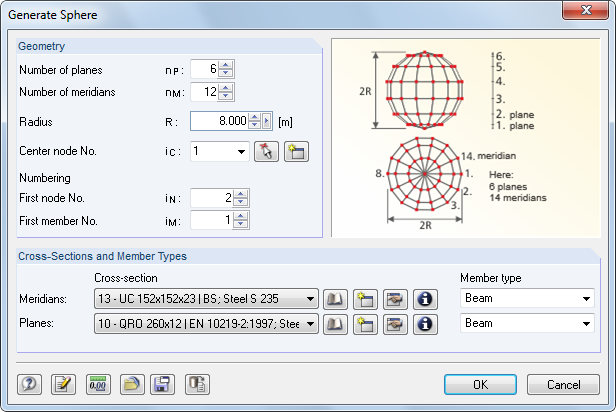Save input data with floppy icon
This screenshot has width=616, height=412.
[162, 384]
